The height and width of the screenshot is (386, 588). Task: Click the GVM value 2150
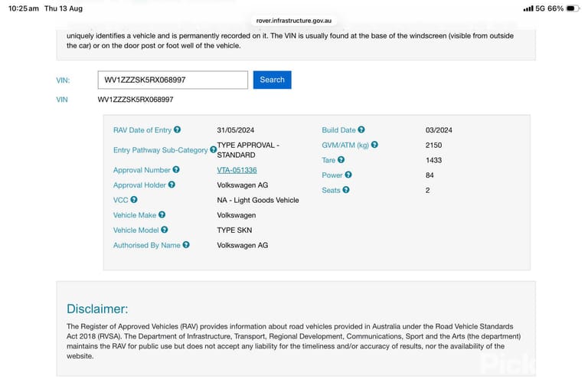click(x=433, y=146)
